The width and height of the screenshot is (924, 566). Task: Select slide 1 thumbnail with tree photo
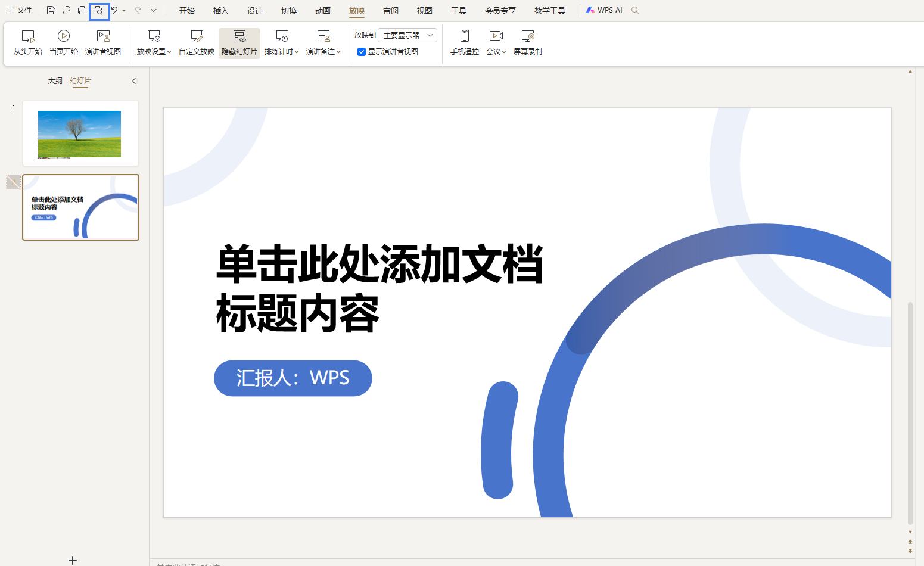click(80, 133)
